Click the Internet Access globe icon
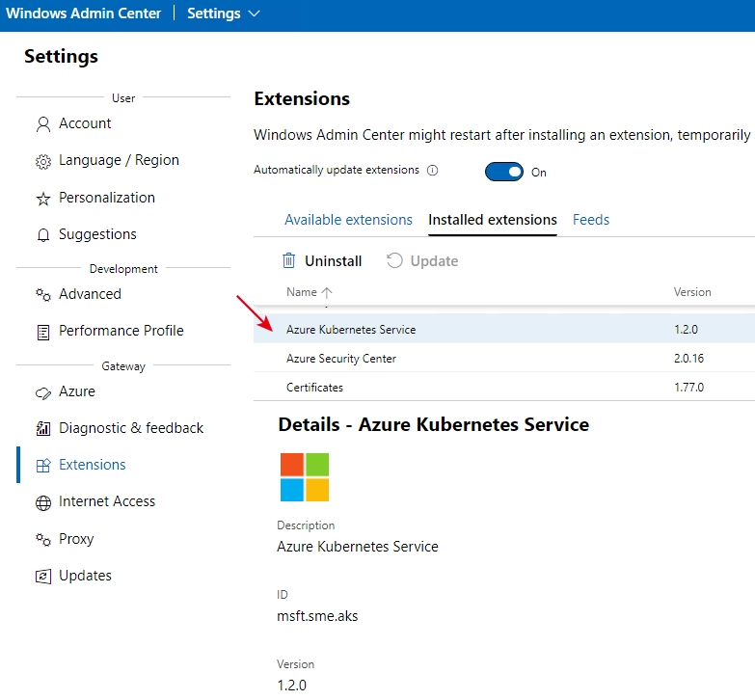This screenshot has height=700, width=755. tap(43, 502)
